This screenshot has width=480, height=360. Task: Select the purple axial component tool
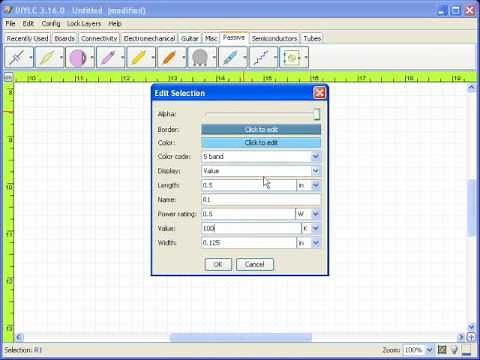109,57
